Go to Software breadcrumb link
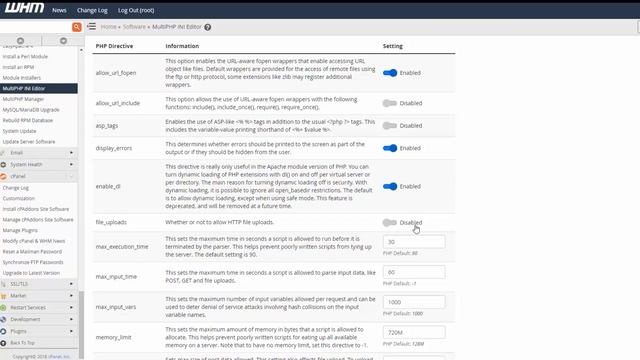 (134, 27)
